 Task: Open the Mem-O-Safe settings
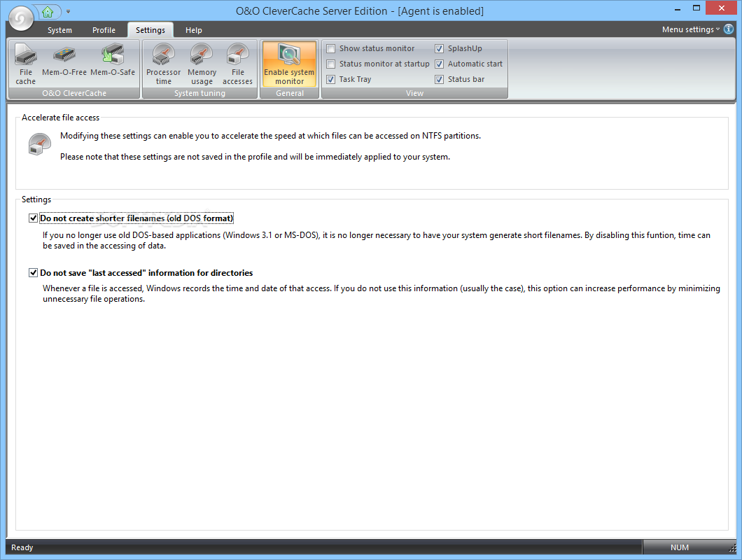pos(113,59)
